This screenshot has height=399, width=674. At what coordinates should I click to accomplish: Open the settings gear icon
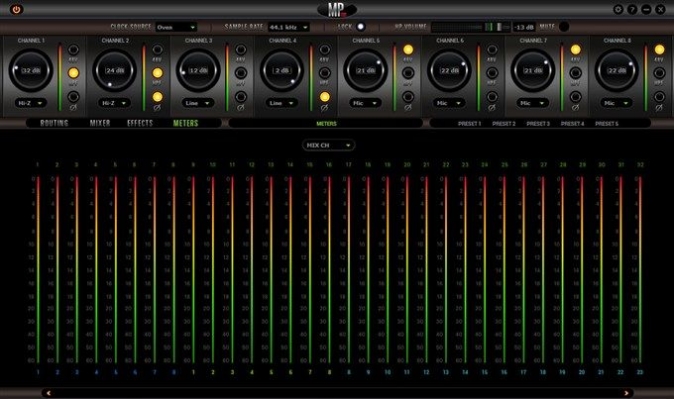pos(618,9)
